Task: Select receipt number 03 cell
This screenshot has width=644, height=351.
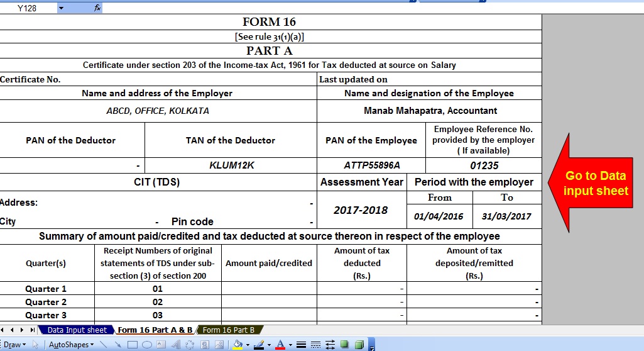Action: pyautogui.click(x=158, y=315)
